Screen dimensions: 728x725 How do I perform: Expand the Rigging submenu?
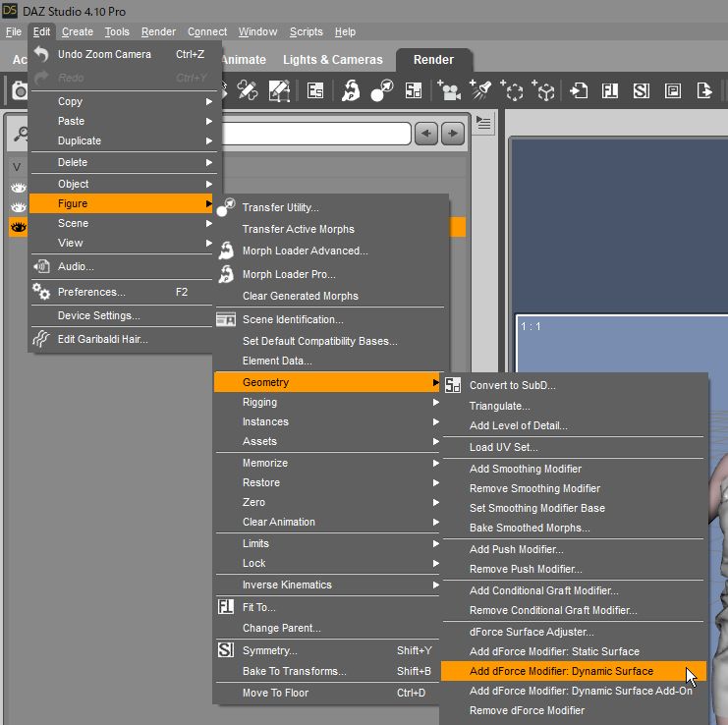pyautogui.click(x=327, y=402)
